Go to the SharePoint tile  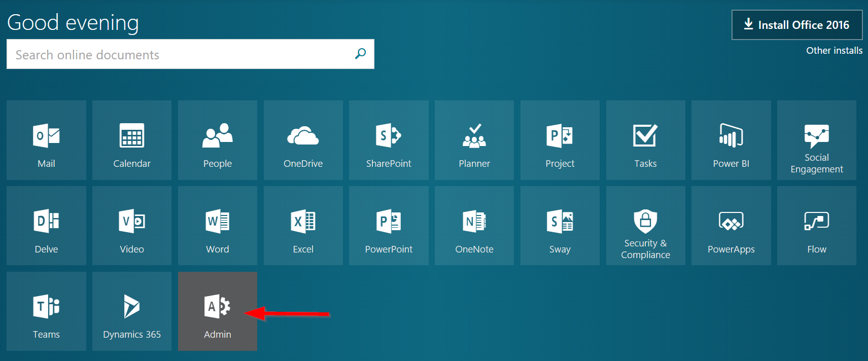point(389,140)
